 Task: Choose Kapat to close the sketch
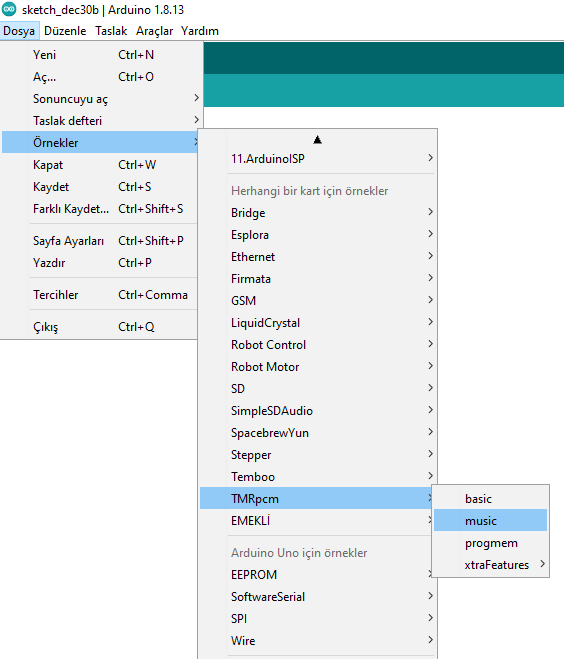pyautogui.click(x=100, y=165)
